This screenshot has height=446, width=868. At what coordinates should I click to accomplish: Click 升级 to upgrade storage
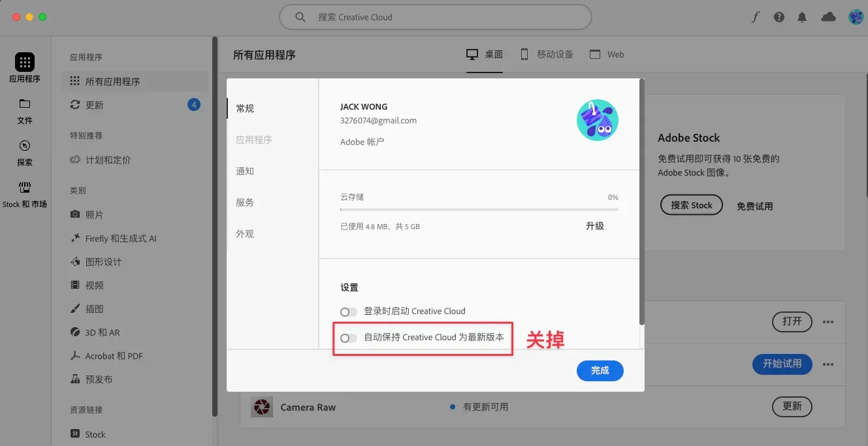coord(595,226)
